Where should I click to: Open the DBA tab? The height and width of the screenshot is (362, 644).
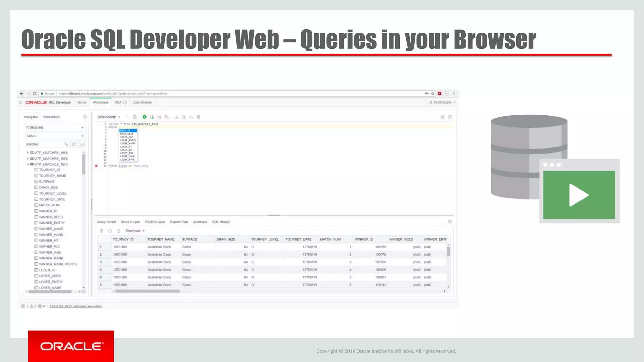(120, 102)
